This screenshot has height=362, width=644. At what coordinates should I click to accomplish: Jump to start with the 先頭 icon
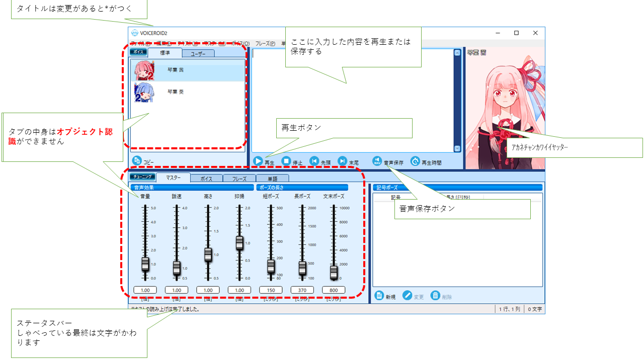313,161
